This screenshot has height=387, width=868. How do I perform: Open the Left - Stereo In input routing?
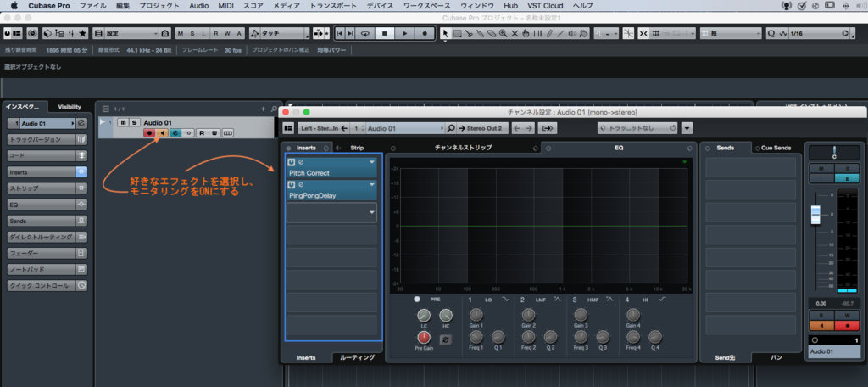point(324,128)
